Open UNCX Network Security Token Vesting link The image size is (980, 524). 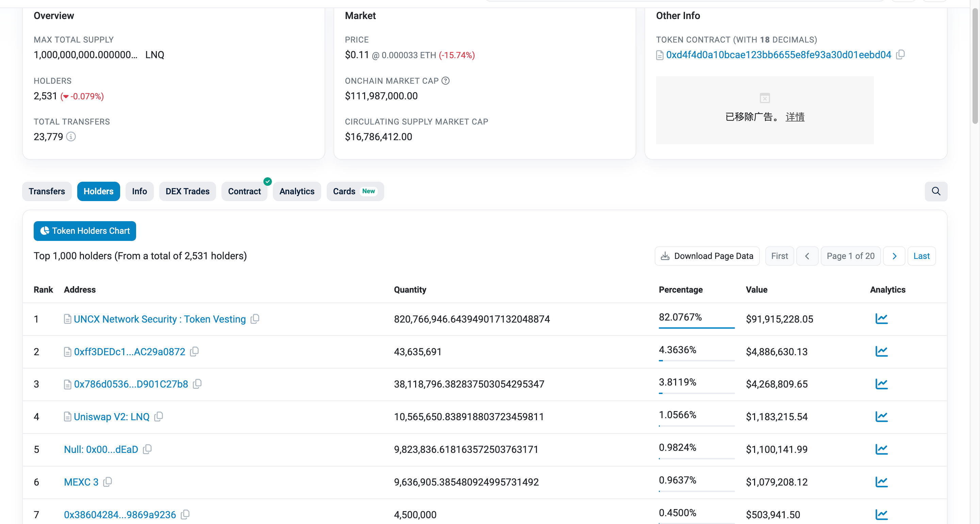[160, 318]
